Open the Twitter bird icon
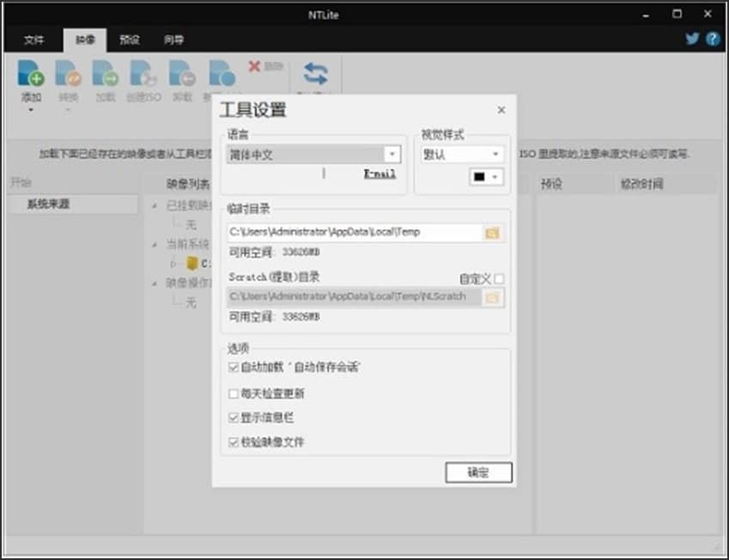Viewport: 729px width, 560px height. click(690, 39)
